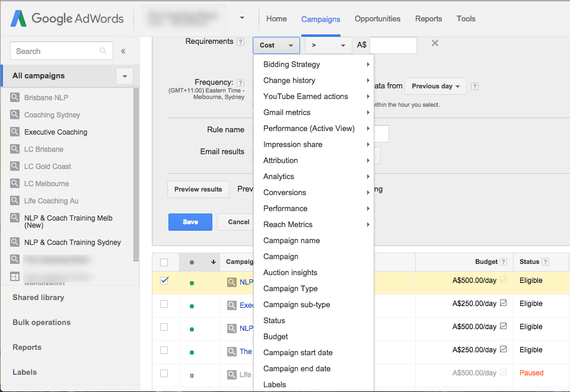Open the help icon in Status column header
Viewport: 570px width, 392px height.
[x=545, y=262]
